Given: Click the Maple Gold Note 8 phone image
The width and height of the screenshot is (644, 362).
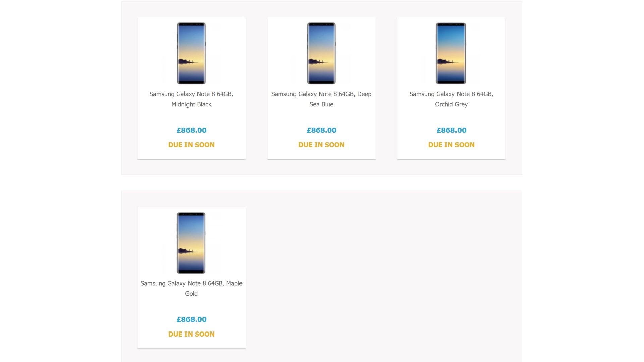Looking at the screenshot, I should coord(191,243).
